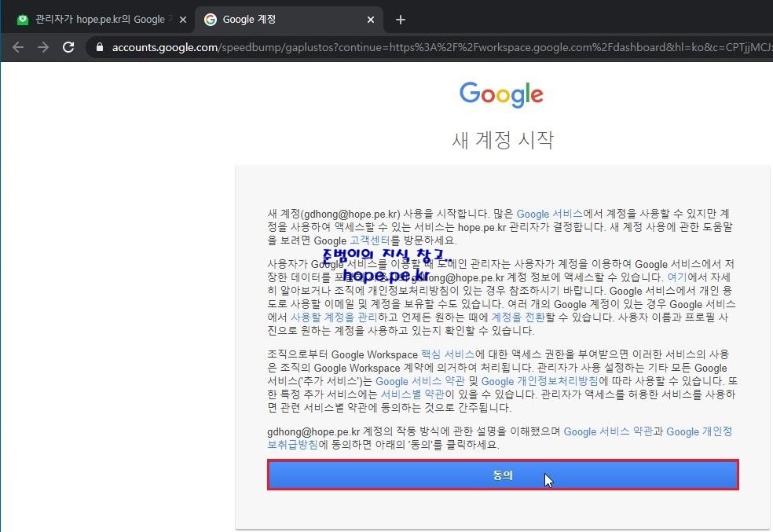773x532 pixels.
Task: Open the 서비스별 약관 link
Action: [x=412, y=394]
